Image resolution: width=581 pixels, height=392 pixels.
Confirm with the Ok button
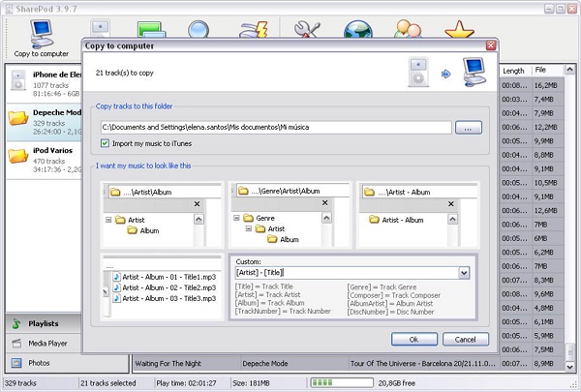413,340
